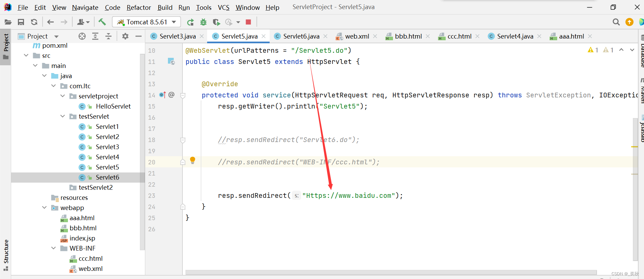Synchronize files with refresh icon
This screenshot has height=279, width=644.
[34, 22]
